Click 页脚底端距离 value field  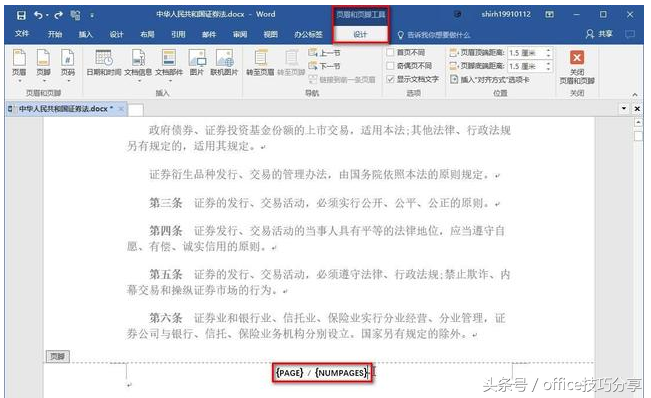525,66
